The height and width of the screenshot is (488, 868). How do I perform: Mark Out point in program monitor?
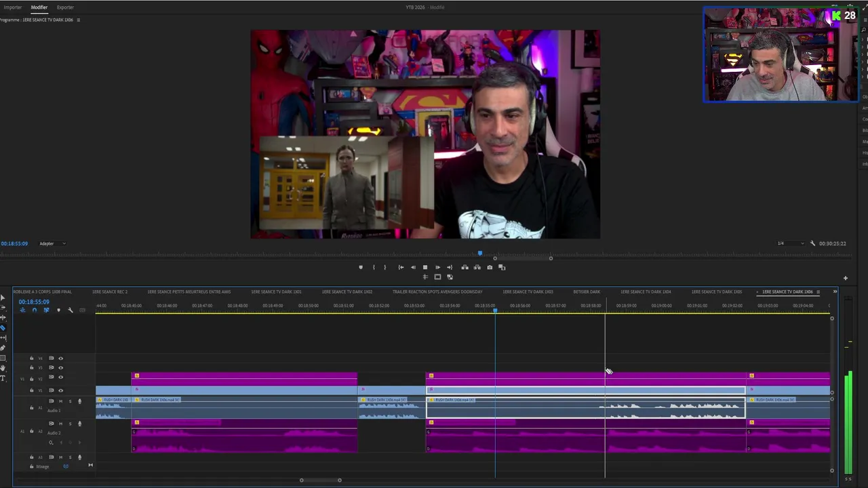(385, 267)
